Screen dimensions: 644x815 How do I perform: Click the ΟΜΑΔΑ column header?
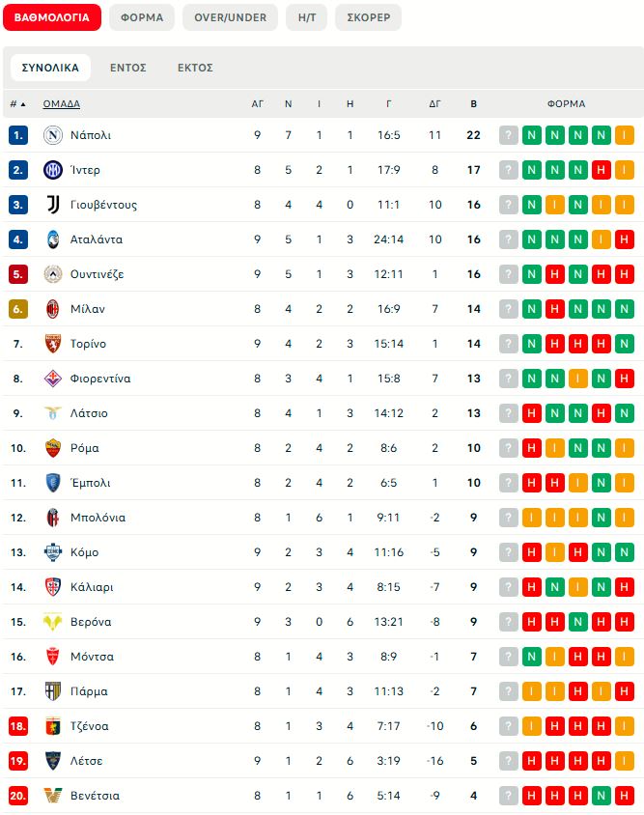point(61,104)
